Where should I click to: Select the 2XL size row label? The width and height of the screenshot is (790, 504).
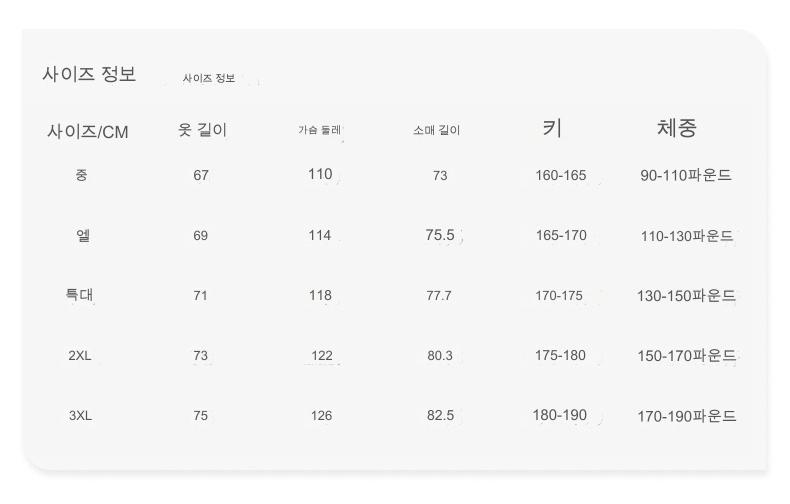coord(80,356)
